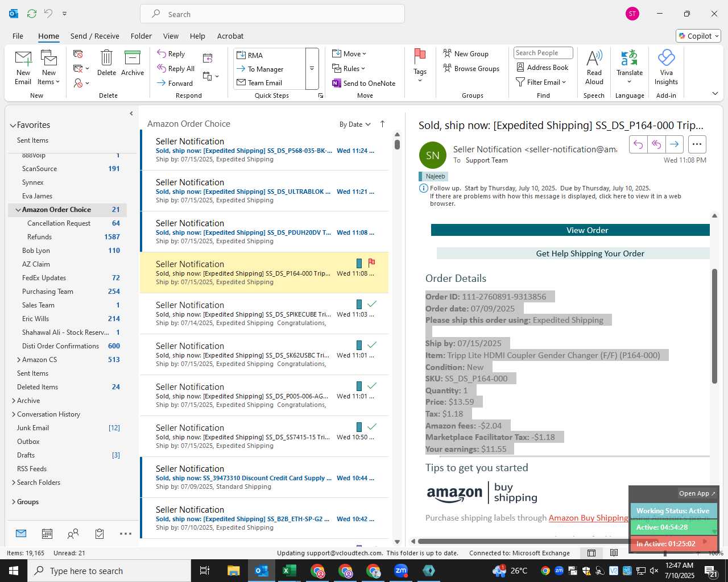
Task: Switch to People view icon
Action: tap(73, 534)
